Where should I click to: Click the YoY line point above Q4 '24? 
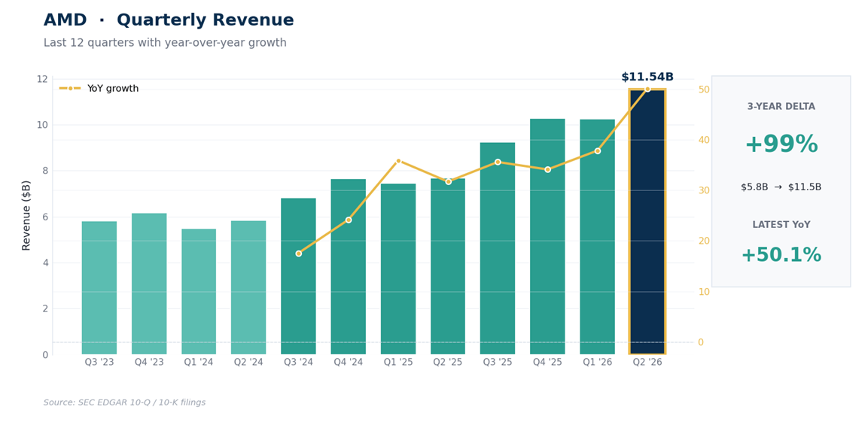[x=349, y=220]
